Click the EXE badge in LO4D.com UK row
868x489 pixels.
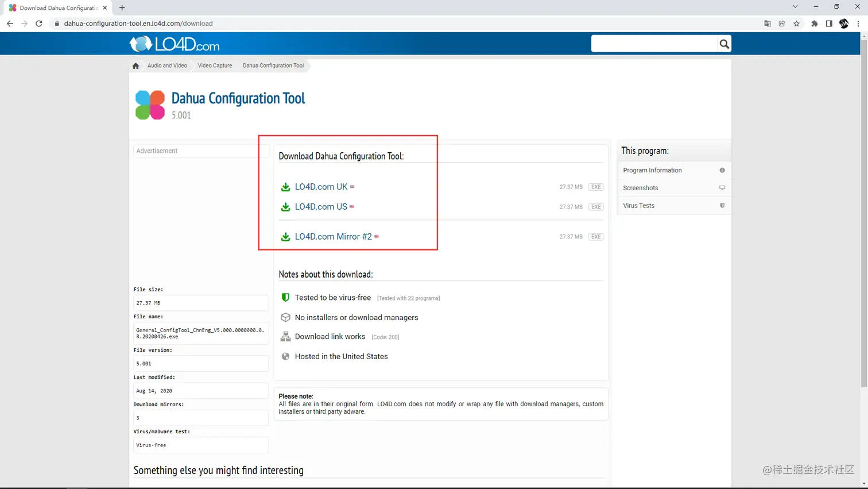[596, 187]
